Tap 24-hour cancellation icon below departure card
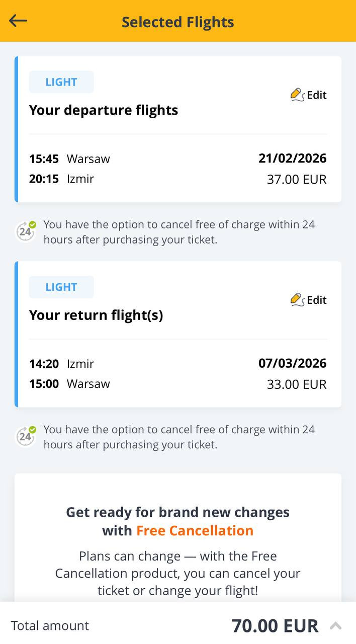Image resolution: width=356 pixels, height=644 pixels. [x=26, y=231]
